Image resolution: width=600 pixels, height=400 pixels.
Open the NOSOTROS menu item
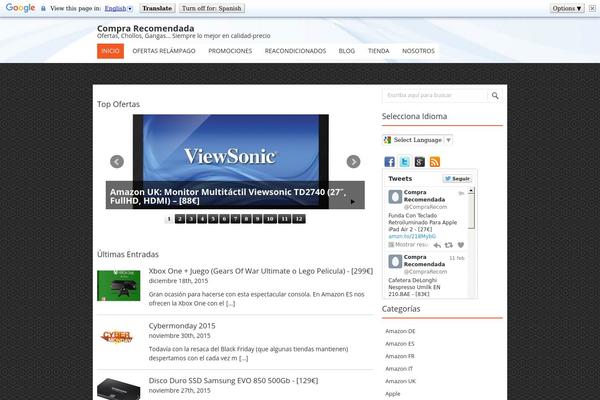click(418, 51)
